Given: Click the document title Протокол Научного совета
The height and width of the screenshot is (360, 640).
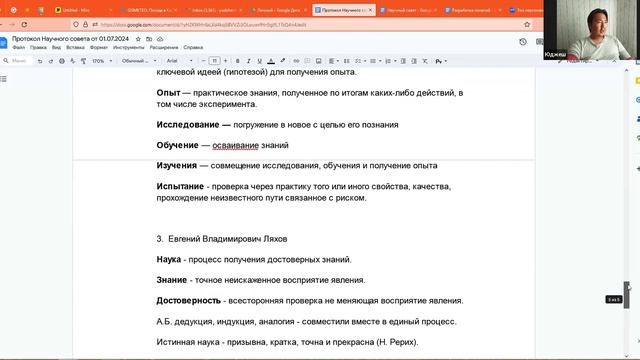Looking at the screenshot, I should pyautogui.click(x=70, y=39).
